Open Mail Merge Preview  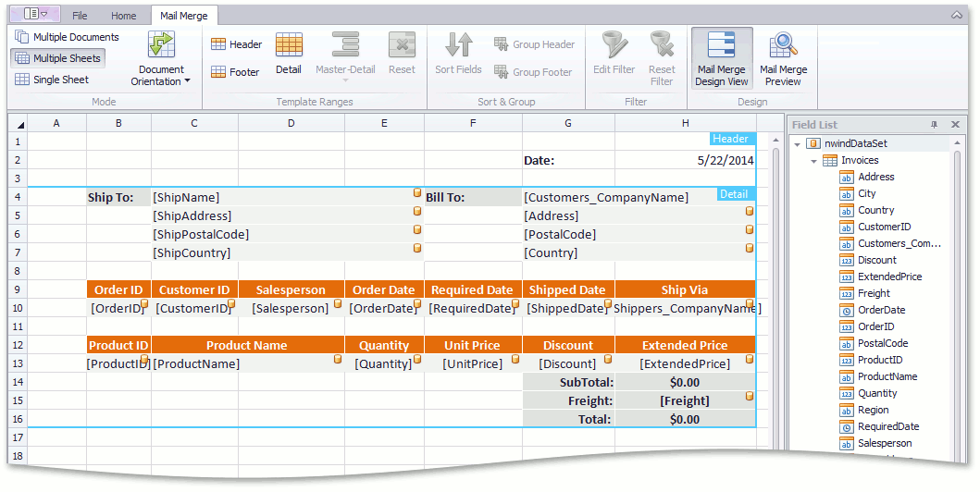pos(783,58)
